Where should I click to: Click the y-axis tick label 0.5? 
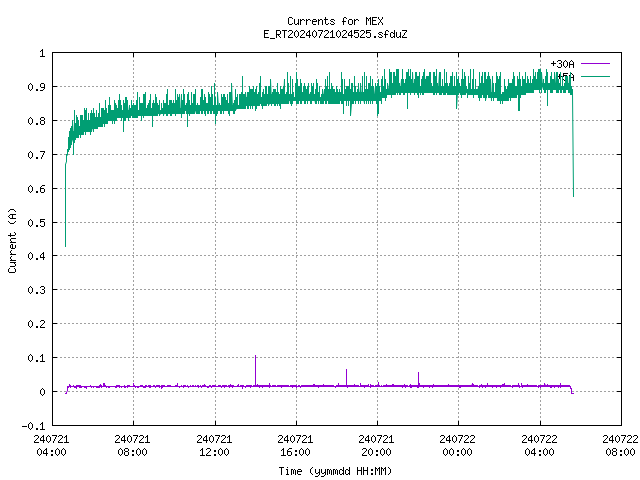click(36, 222)
